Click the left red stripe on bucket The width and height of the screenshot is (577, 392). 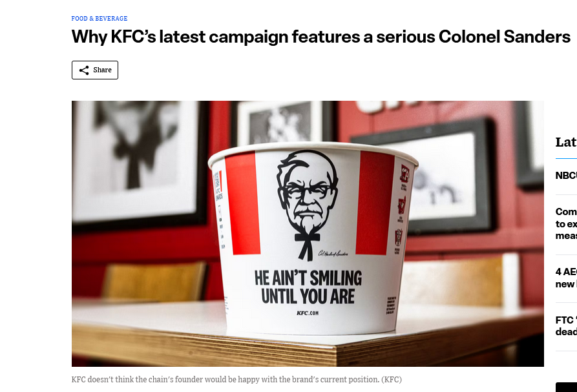(x=243, y=203)
